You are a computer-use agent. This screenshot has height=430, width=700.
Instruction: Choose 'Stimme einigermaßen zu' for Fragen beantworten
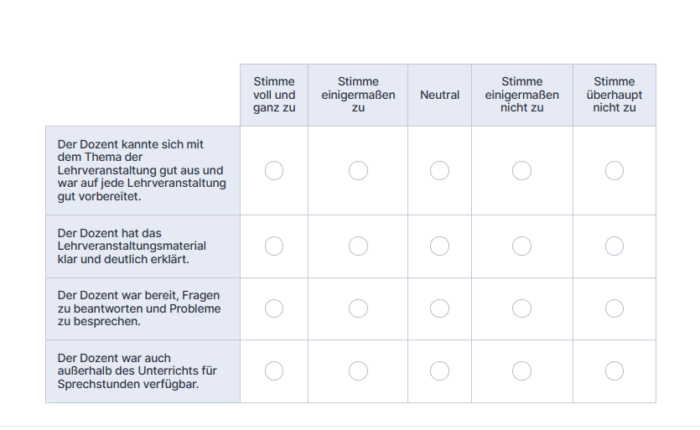coord(358,309)
